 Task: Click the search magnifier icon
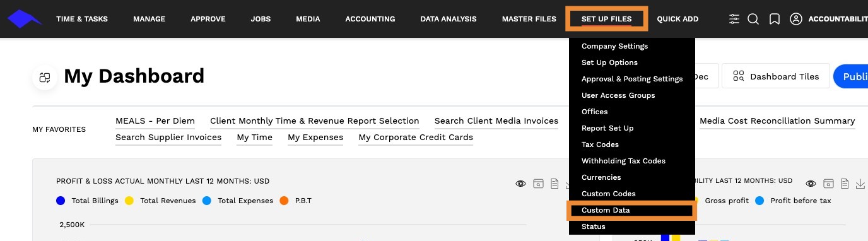pos(753,19)
